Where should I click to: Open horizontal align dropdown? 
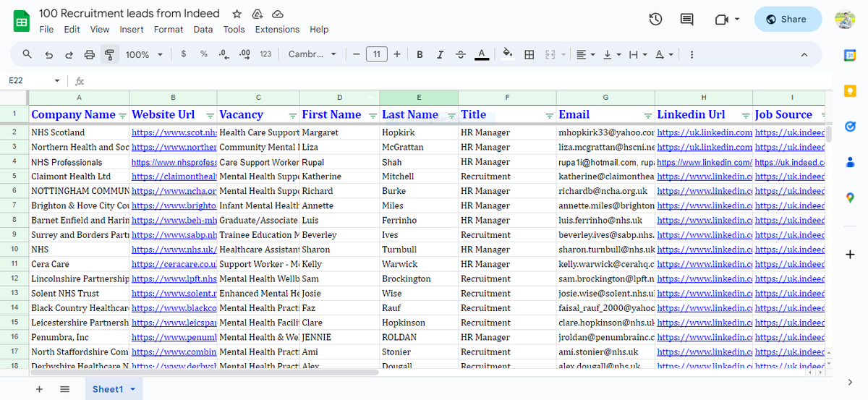coord(584,54)
